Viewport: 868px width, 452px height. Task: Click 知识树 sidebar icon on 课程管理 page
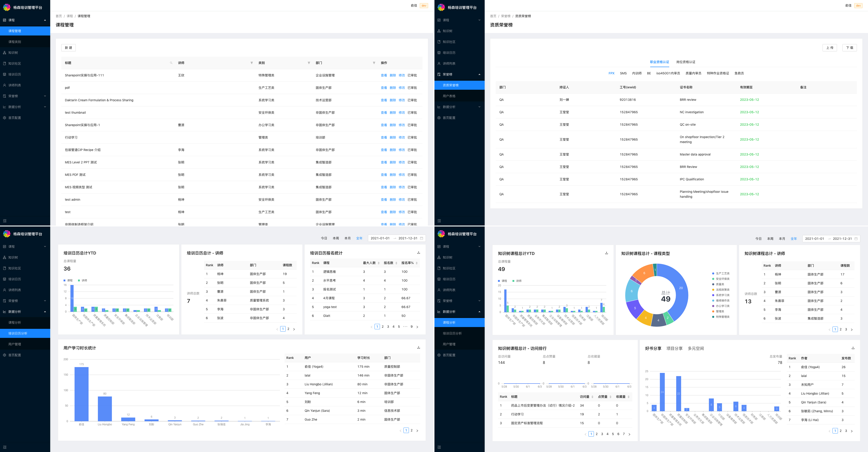pyautogui.click(x=5, y=53)
